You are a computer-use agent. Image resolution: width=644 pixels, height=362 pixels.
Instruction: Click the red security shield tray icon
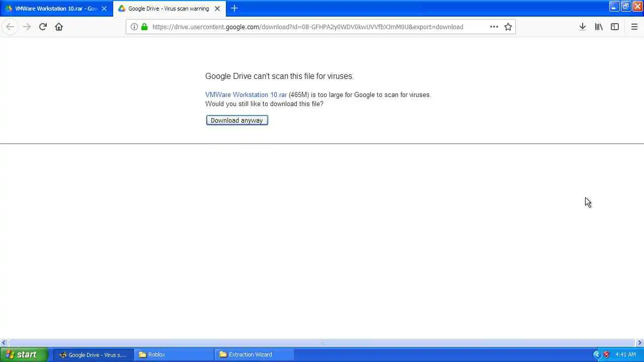pyautogui.click(x=606, y=354)
